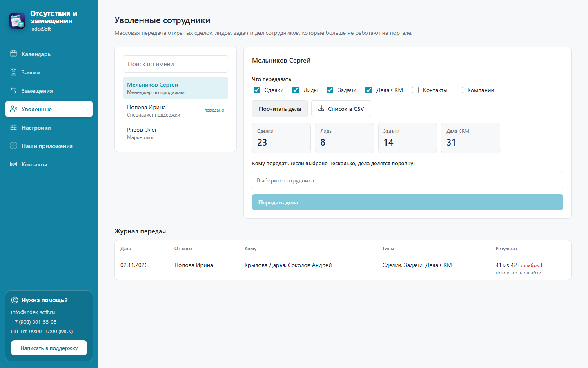Click the Сделки count card showing 23
The height and width of the screenshot is (368, 588).
[281, 138]
